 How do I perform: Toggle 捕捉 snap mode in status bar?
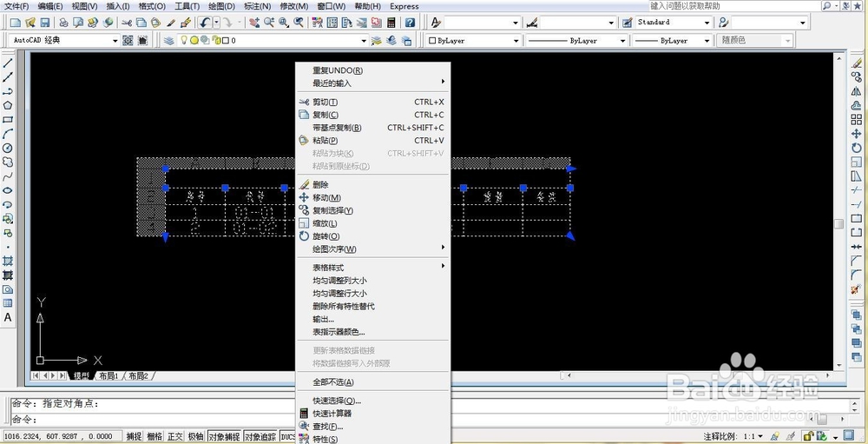click(134, 437)
